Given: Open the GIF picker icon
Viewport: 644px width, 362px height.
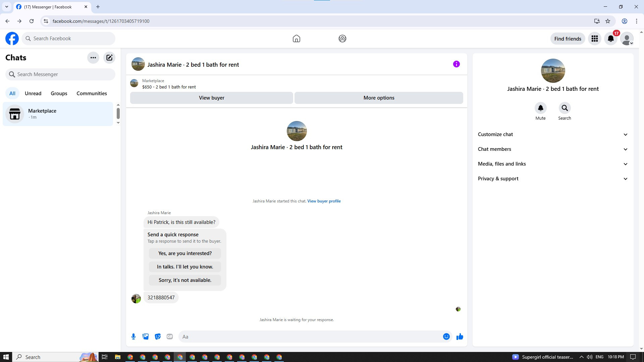Looking at the screenshot, I should (x=170, y=337).
